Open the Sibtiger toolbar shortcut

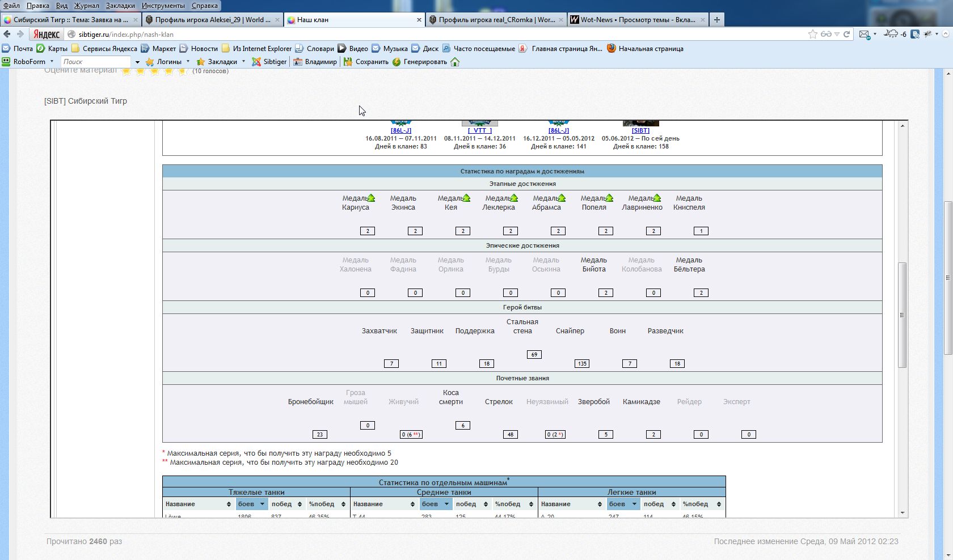(x=269, y=62)
